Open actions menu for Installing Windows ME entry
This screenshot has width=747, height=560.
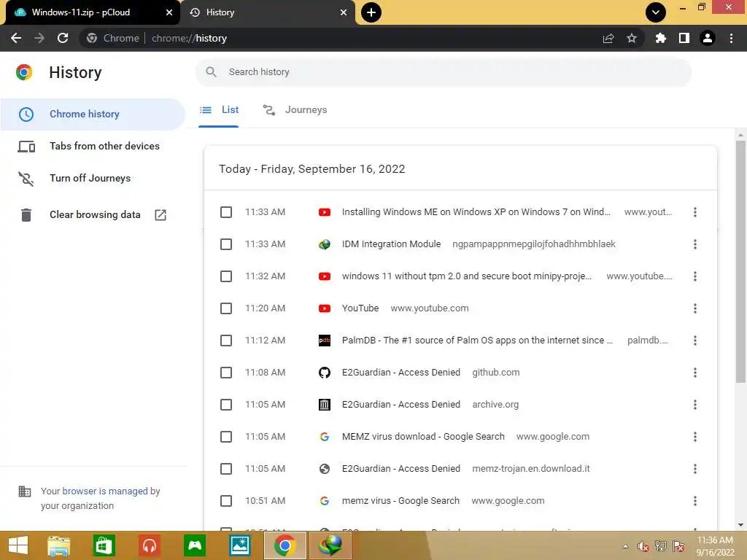[695, 212]
